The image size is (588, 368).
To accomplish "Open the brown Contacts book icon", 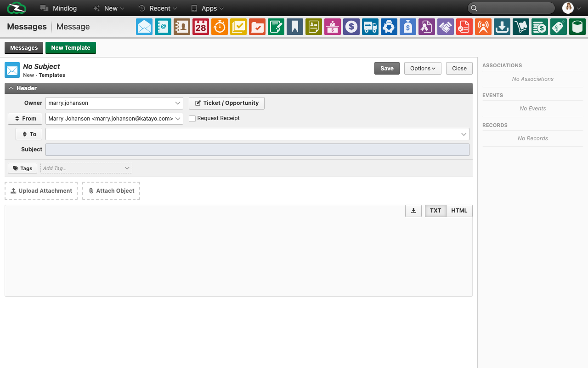I will click(182, 27).
